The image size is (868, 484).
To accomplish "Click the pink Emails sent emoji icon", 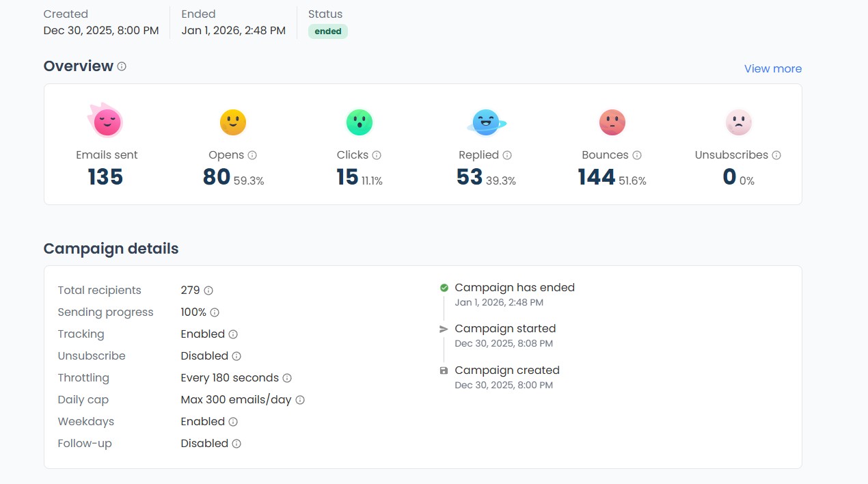I will [107, 122].
